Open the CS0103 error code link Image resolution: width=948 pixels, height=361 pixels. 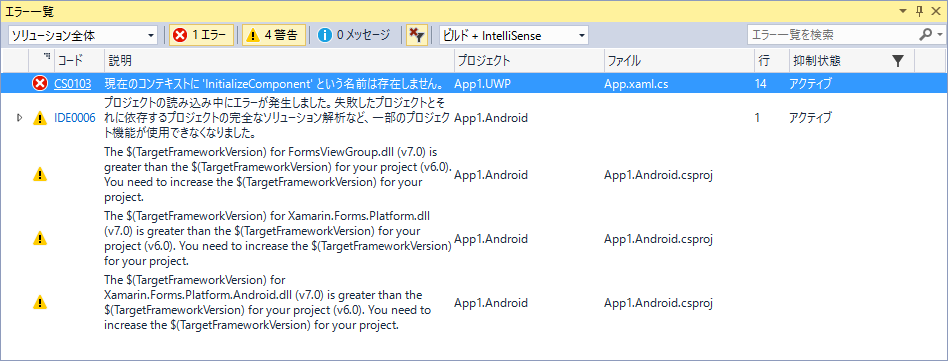(73, 83)
